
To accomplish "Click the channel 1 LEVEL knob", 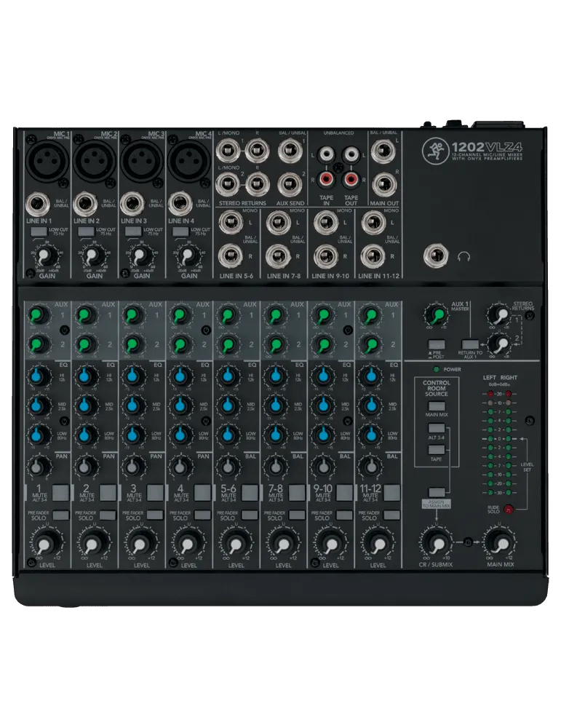I will pos(45,543).
